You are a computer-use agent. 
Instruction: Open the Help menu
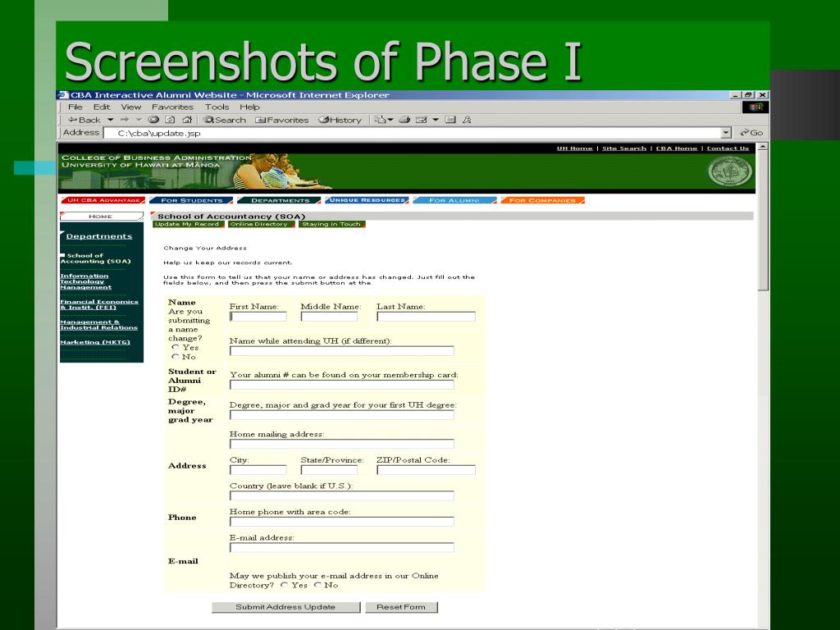point(249,107)
